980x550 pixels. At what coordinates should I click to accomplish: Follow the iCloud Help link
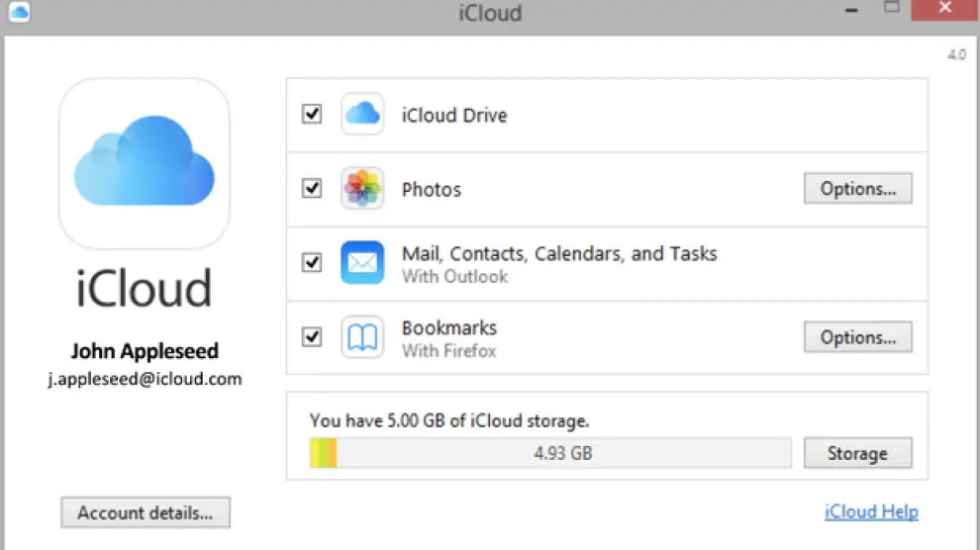coord(871,512)
